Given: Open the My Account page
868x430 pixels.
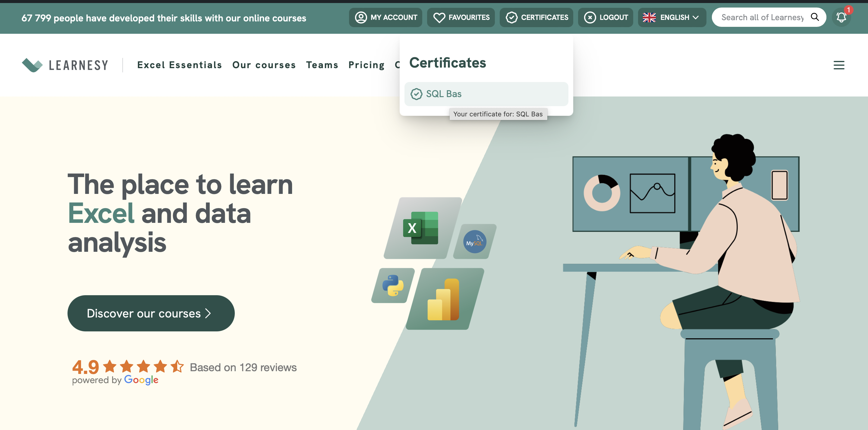Looking at the screenshot, I should [385, 17].
